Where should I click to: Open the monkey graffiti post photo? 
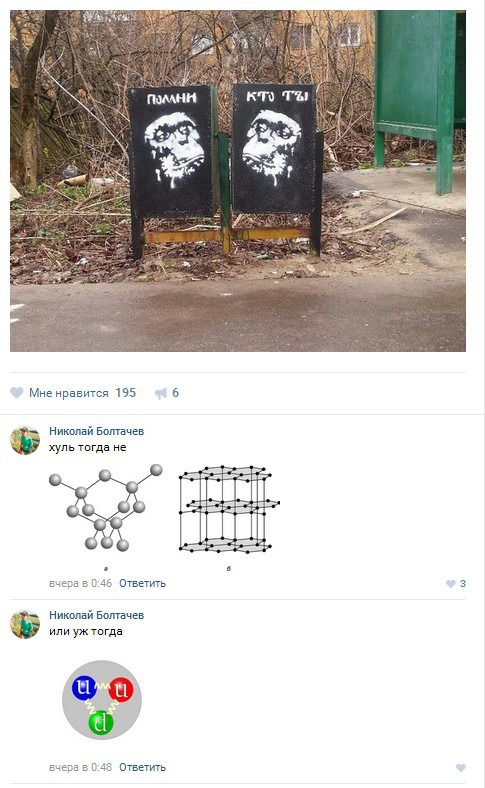point(238,180)
